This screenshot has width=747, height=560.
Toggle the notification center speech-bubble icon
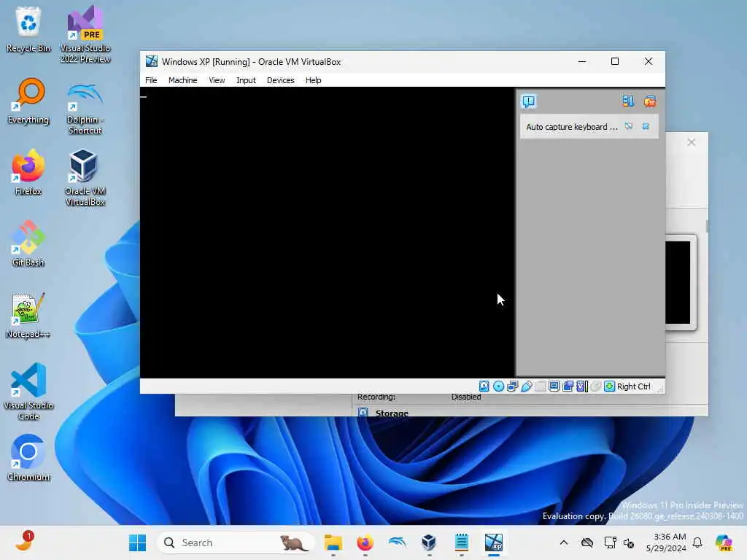coord(529,101)
